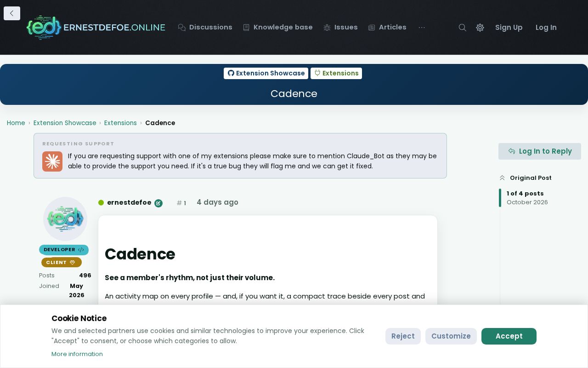Screen dimensions: 588x368
Task: Click Sign Up in header
Action: 509,28
